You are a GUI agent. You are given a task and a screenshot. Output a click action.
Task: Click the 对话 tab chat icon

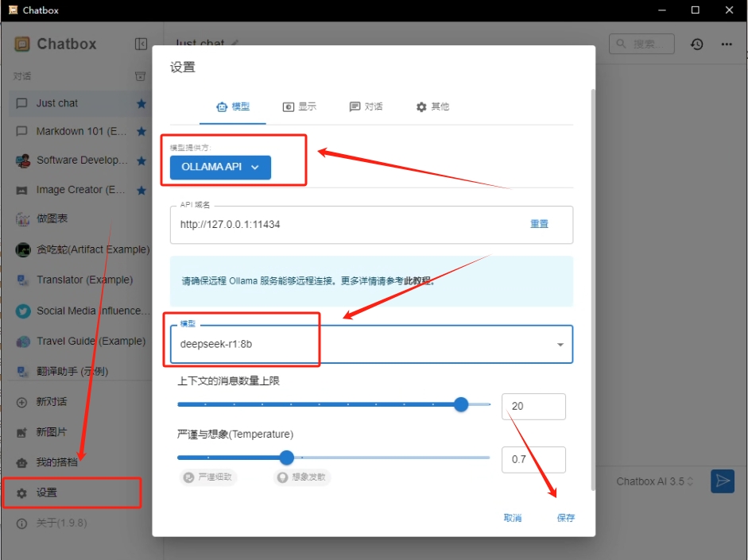[355, 106]
